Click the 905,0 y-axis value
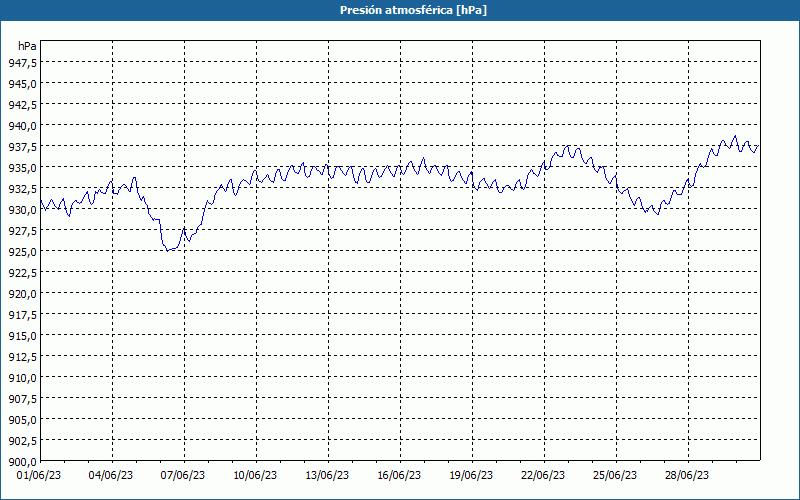Viewport: 800px width, 500px height. (22, 419)
